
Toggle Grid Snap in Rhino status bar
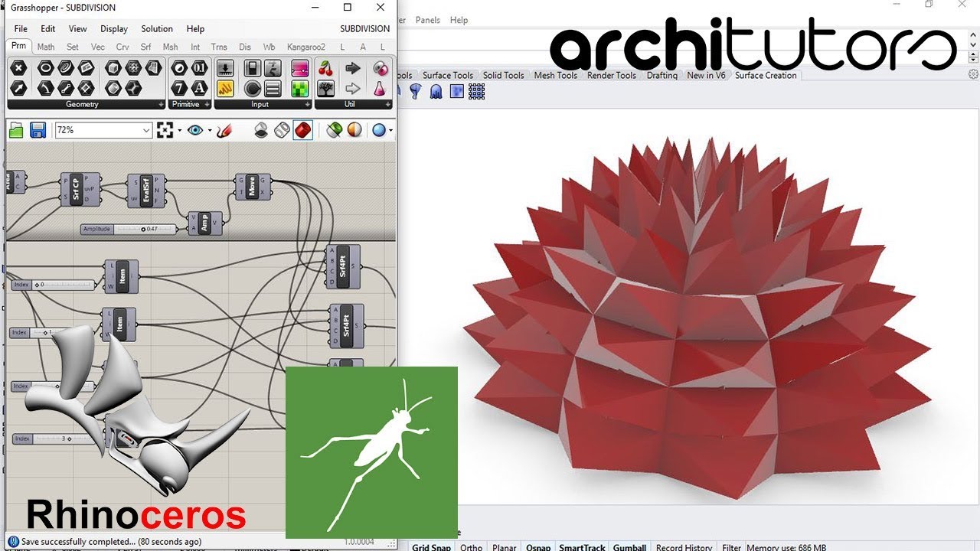click(x=431, y=547)
